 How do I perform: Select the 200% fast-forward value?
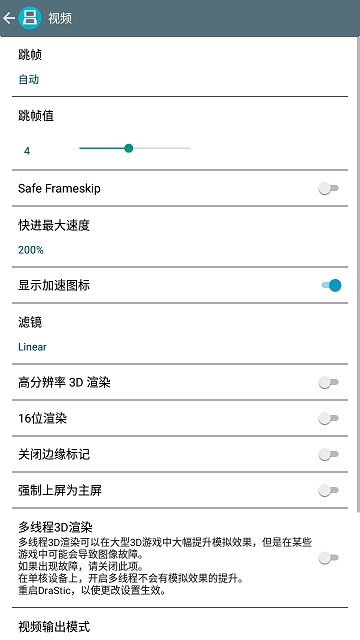[31, 250]
